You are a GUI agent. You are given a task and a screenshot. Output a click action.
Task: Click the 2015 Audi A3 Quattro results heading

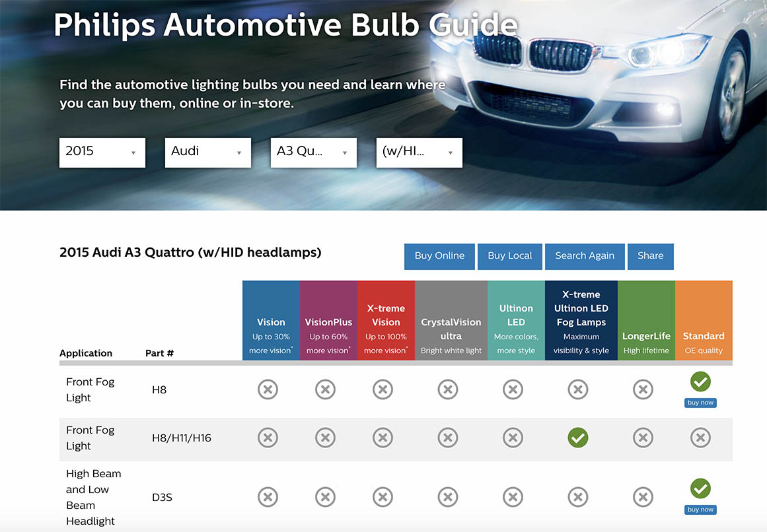point(190,253)
